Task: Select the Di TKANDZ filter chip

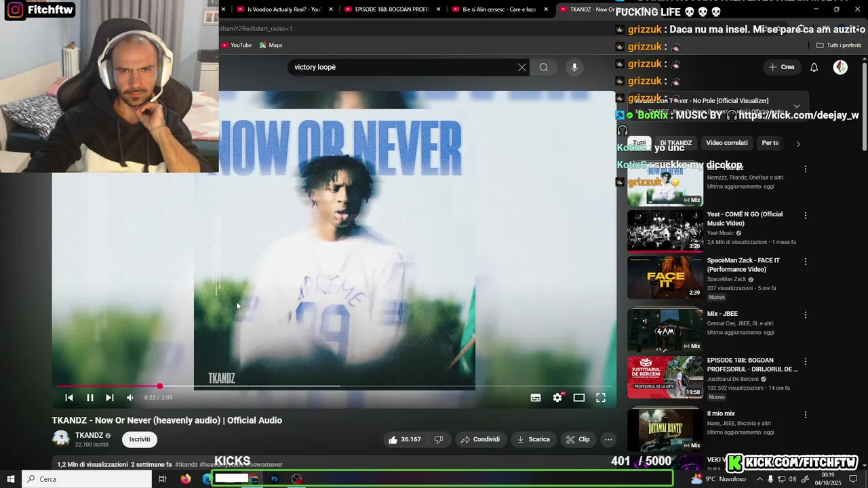Action: click(x=675, y=143)
